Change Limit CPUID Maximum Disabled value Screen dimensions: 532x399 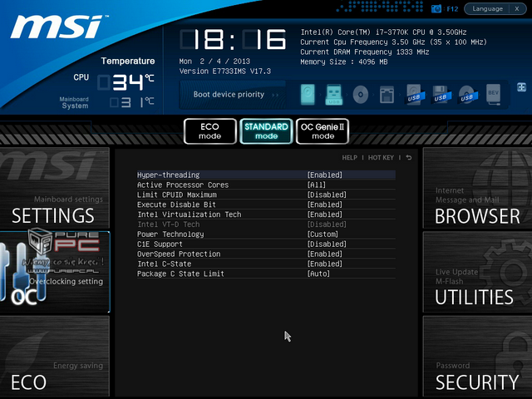(x=327, y=195)
